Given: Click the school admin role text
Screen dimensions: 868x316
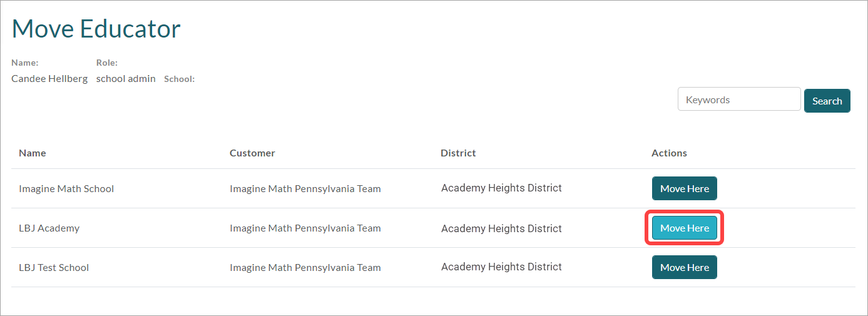Looking at the screenshot, I should 126,79.
